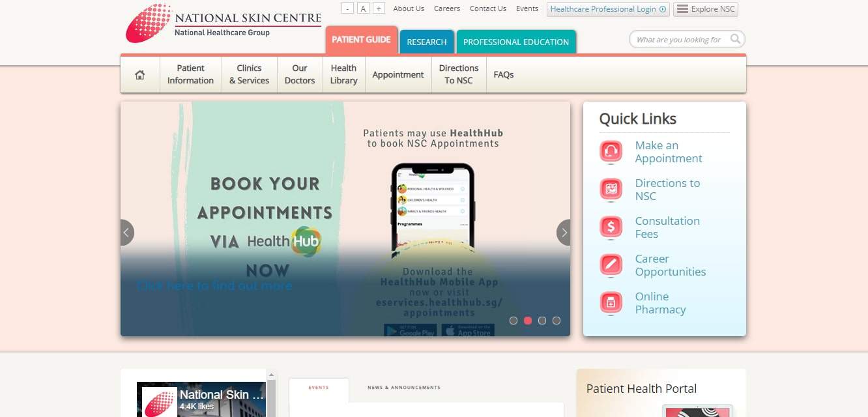Open the Research tab
868x417 pixels.
pos(427,42)
